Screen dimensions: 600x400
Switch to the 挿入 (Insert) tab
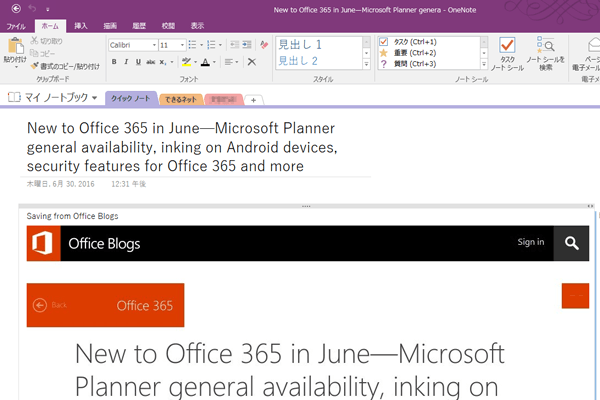81,26
